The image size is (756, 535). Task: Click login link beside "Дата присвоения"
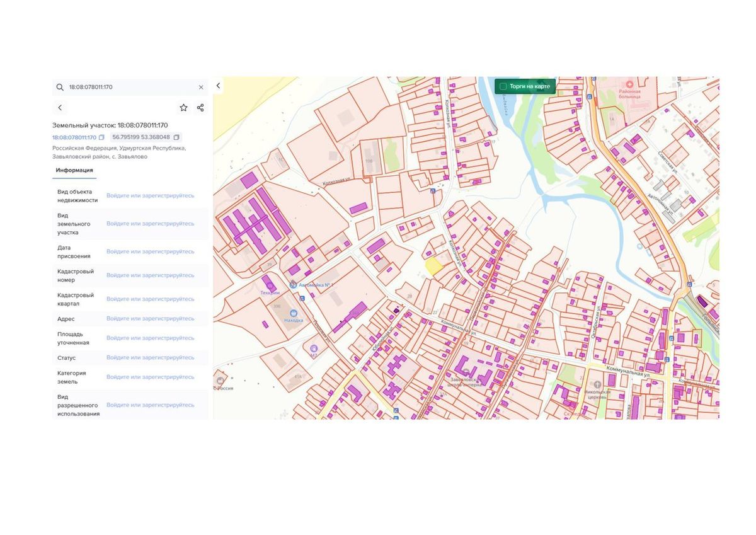pyautogui.click(x=150, y=251)
